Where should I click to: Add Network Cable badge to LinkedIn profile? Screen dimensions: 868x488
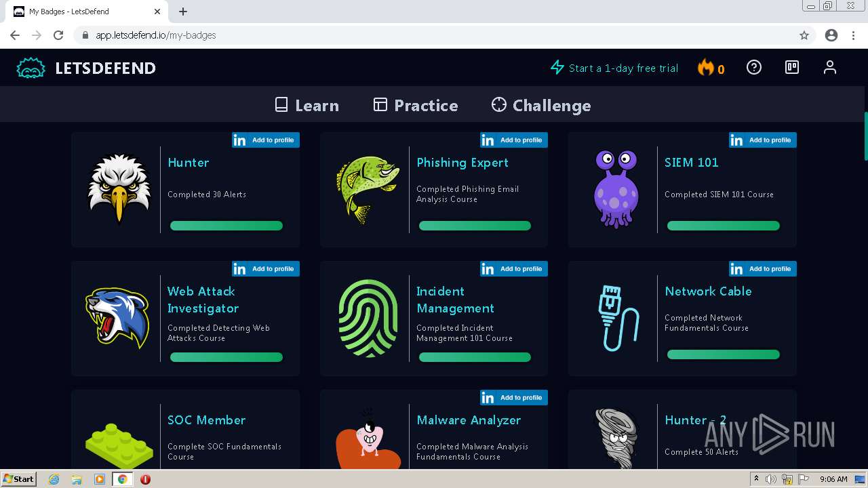click(762, 269)
